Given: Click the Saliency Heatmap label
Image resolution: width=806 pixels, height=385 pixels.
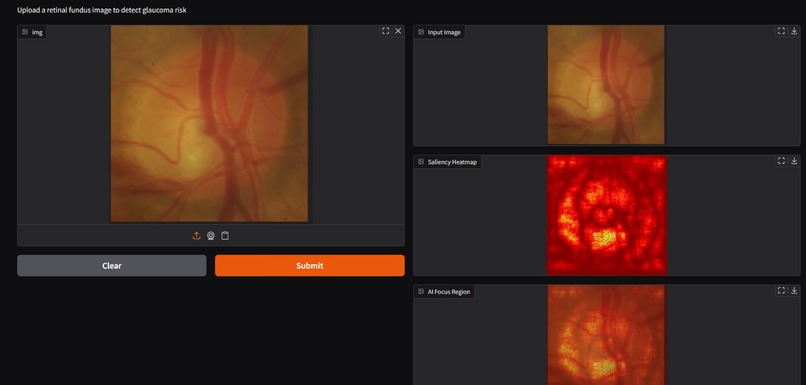Looking at the screenshot, I should pos(447,162).
